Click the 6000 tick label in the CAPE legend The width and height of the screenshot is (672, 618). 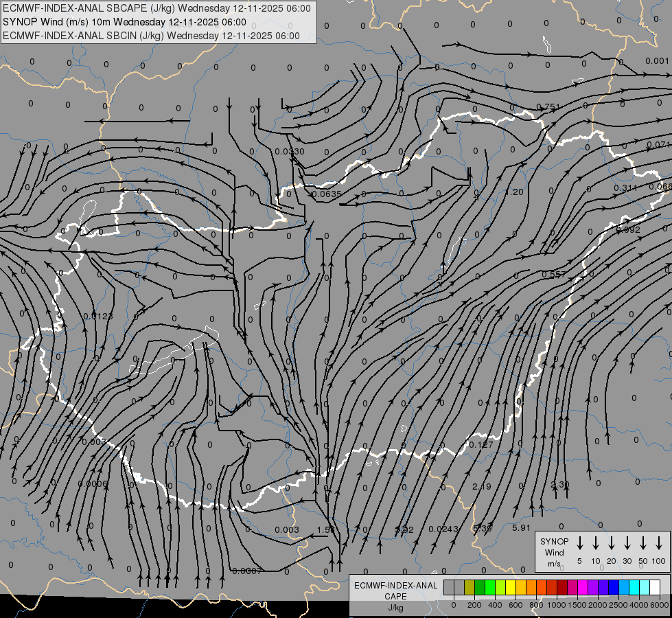point(660,605)
